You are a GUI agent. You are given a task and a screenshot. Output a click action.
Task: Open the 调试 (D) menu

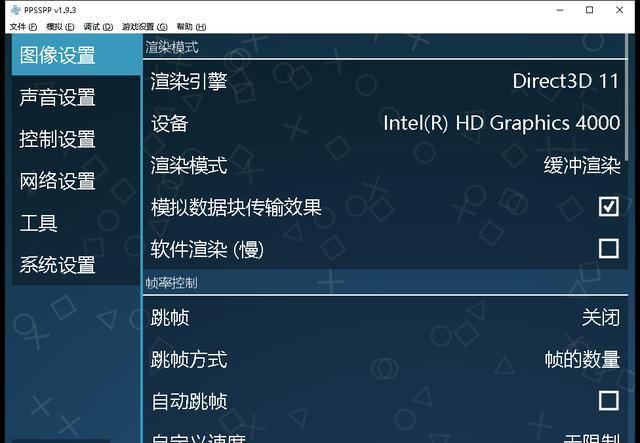pos(98,27)
